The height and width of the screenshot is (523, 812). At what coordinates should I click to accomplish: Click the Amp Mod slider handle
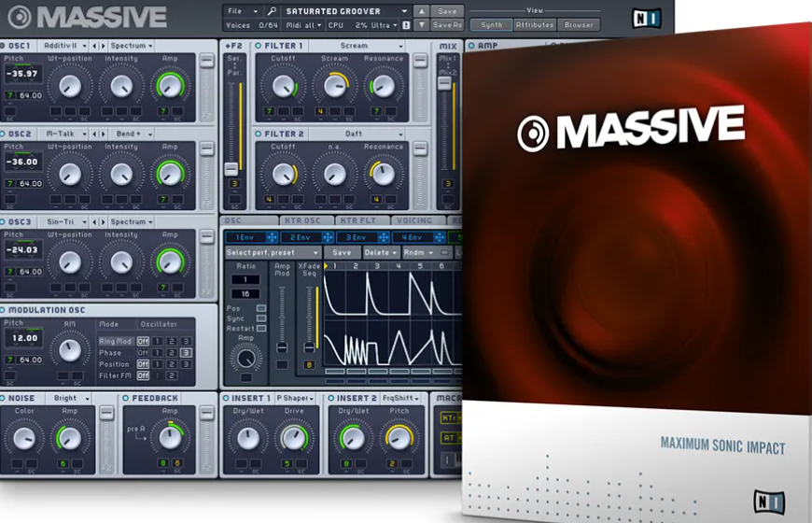pyautogui.click(x=282, y=346)
